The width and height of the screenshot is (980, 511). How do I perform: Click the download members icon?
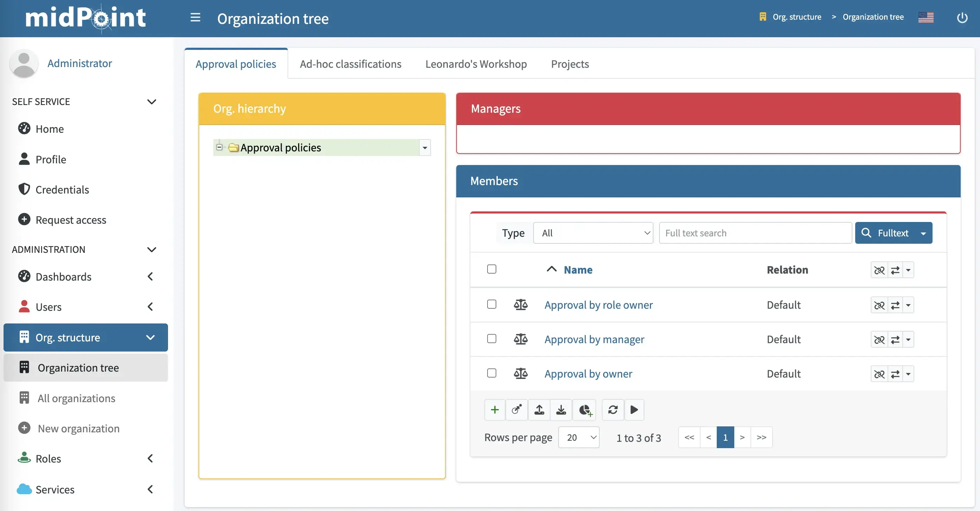coord(561,410)
